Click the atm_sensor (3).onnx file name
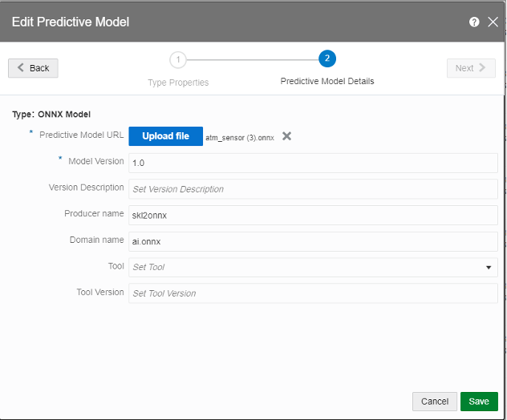The image size is (507, 420). point(240,138)
